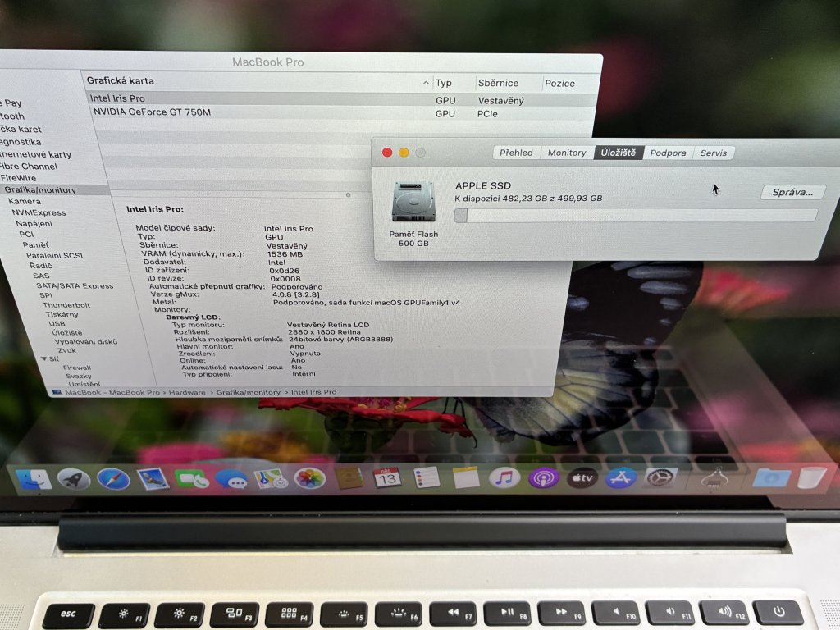Open Apple TV app in Dock
Screen dimensions: 840x630
[x=582, y=478]
